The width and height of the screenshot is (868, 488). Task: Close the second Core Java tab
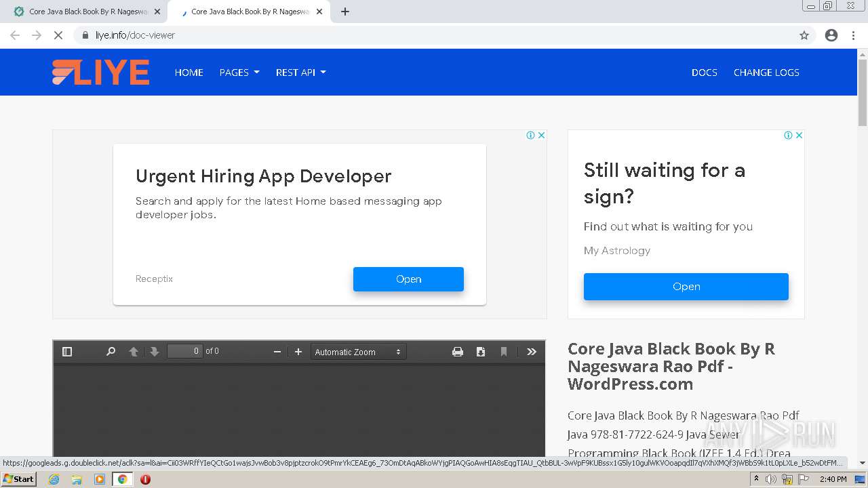(319, 12)
